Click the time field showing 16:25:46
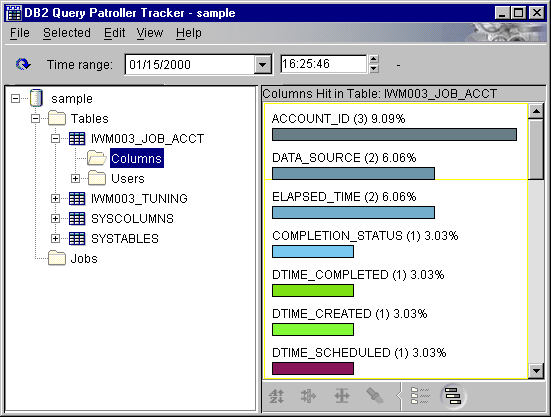This screenshot has width=551, height=417. point(323,64)
